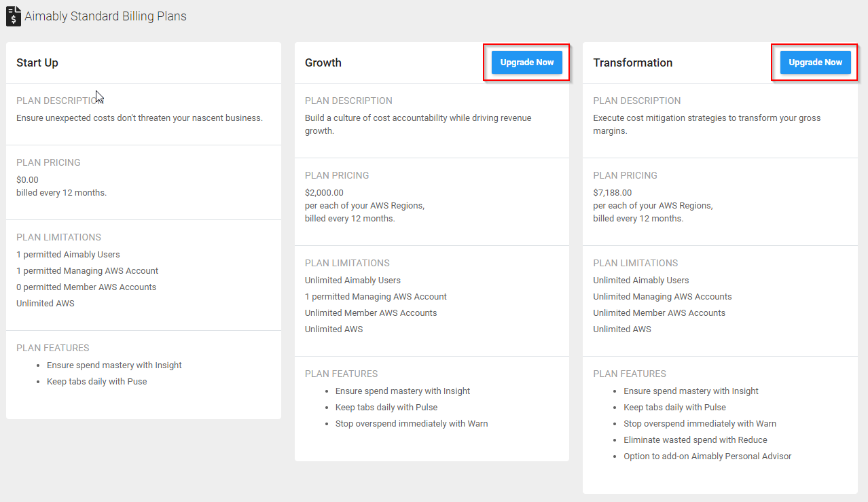Click 'Build a culture of cost accountability' text
Image resolution: width=868 pixels, height=502 pixels.
[418, 124]
